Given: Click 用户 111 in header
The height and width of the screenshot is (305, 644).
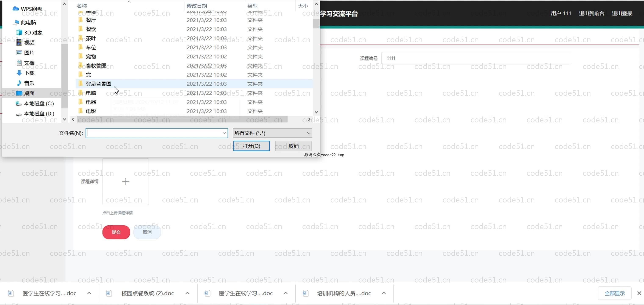Looking at the screenshot, I should pyautogui.click(x=561, y=13).
